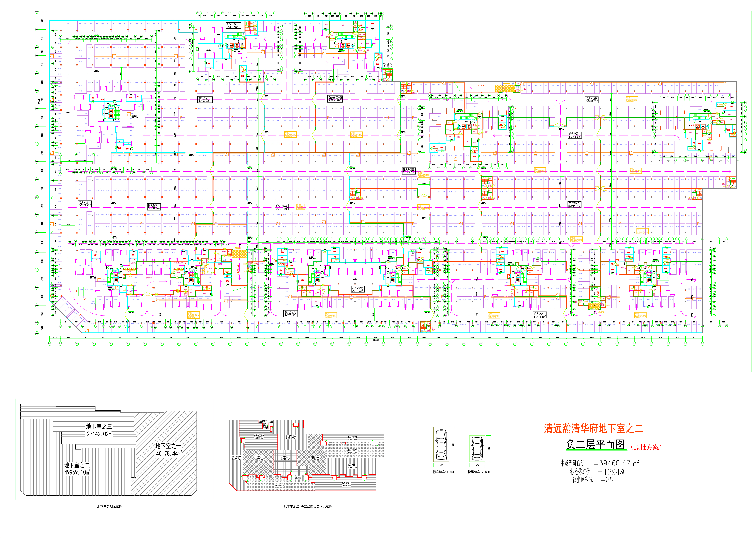The width and height of the screenshot is (756, 538).
Task: Click the standard parking space car symbol
Action: click(441, 445)
